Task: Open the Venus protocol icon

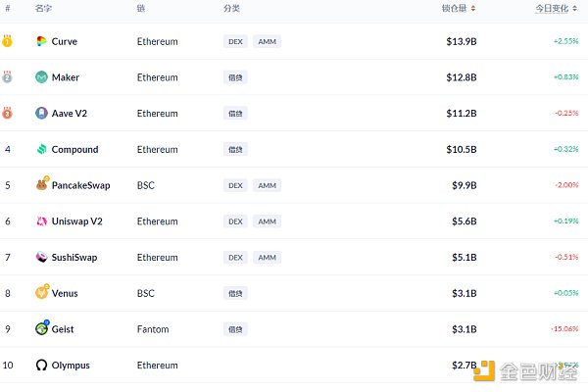Action: 42,291
